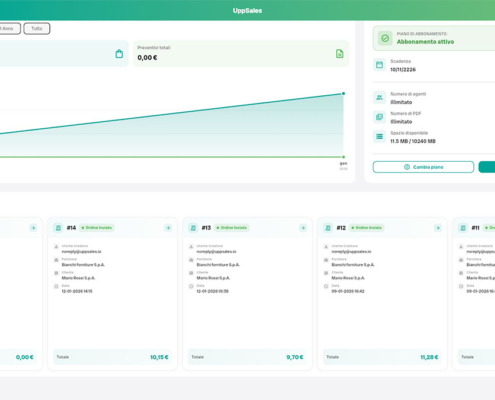Click Mario Rossi S.p.A. on order #14

(78, 278)
